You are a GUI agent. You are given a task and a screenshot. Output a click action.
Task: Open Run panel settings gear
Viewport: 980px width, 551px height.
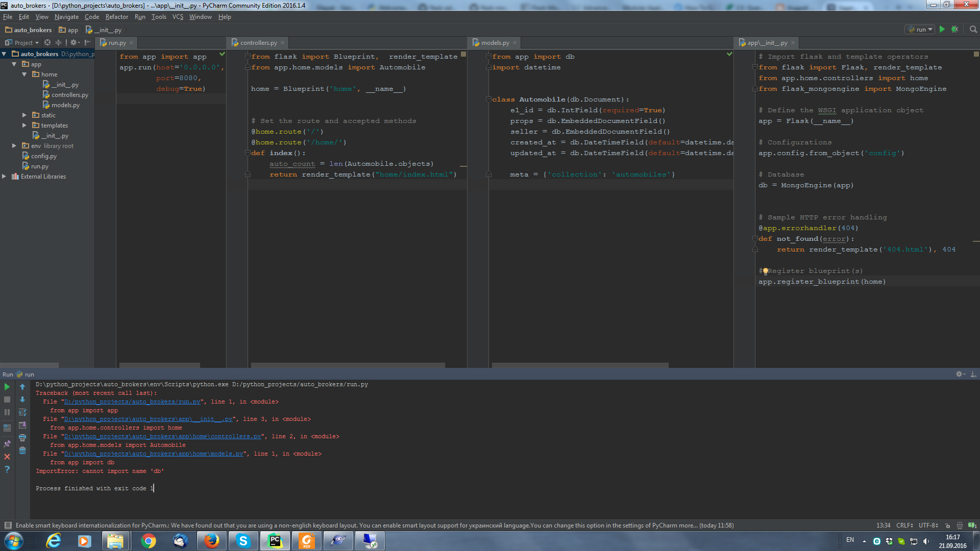tap(960, 374)
